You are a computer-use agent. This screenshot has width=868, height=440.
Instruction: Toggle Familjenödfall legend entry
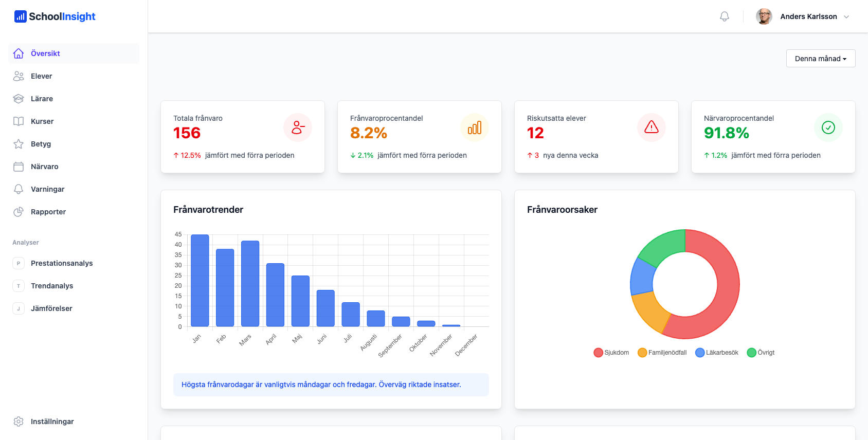pyautogui.click(x=662, y=353)
